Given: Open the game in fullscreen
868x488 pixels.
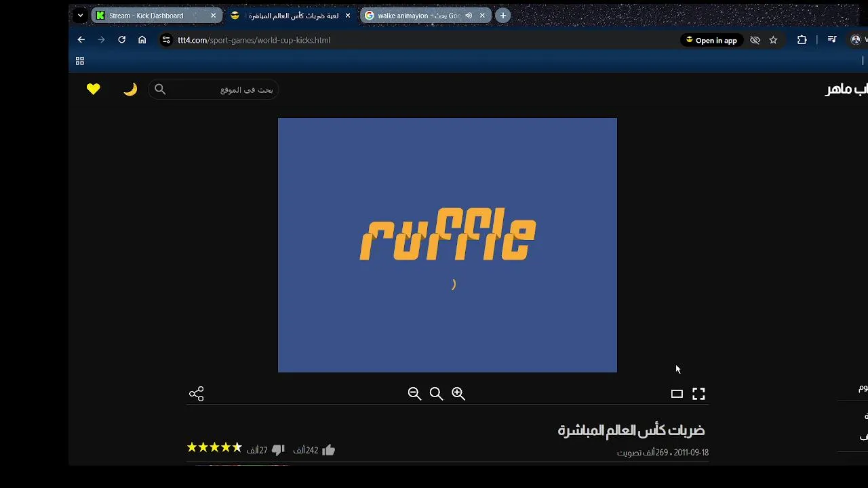Looking at the screenshot, I should (x=698, y=394).
